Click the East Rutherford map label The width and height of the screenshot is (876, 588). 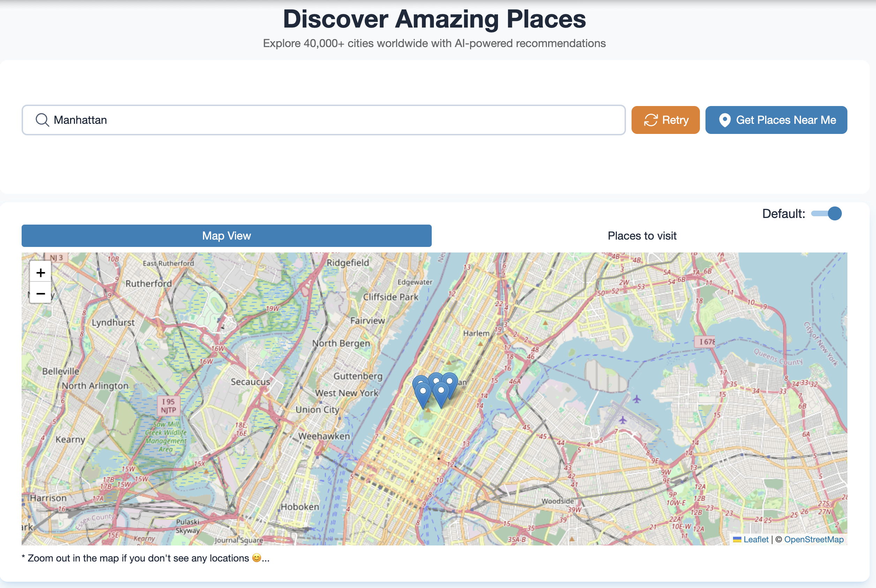pos(168,263)
